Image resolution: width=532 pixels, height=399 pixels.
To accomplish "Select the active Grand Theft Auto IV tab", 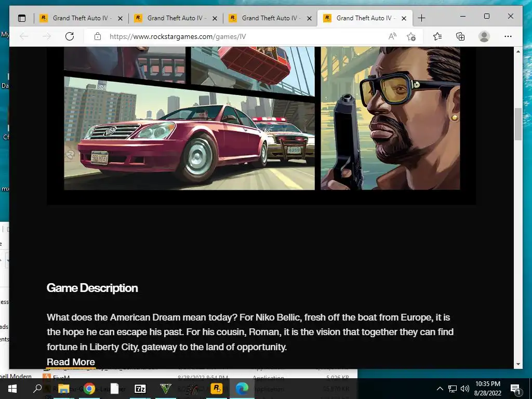I will [365, 18].
